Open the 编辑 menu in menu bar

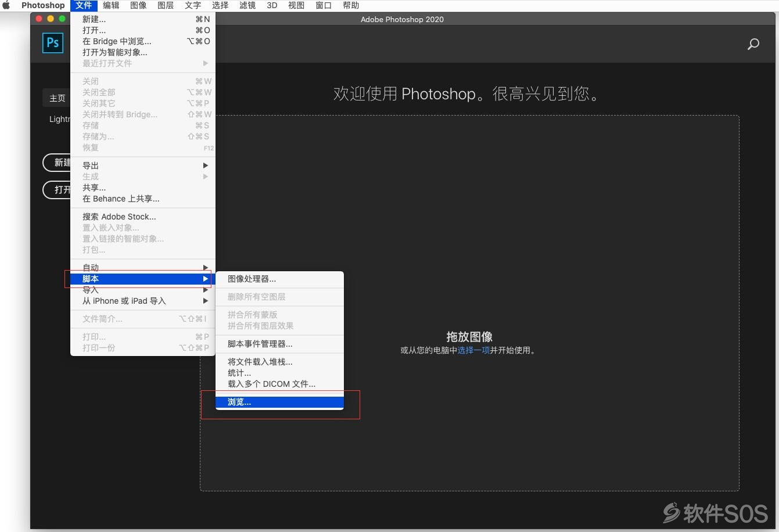click(x=111, y=5)
